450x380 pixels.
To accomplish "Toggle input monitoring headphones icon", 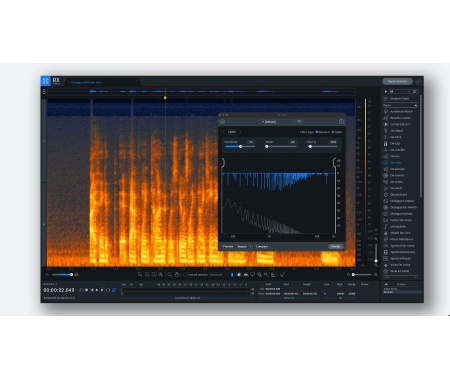I will point(81,290).
